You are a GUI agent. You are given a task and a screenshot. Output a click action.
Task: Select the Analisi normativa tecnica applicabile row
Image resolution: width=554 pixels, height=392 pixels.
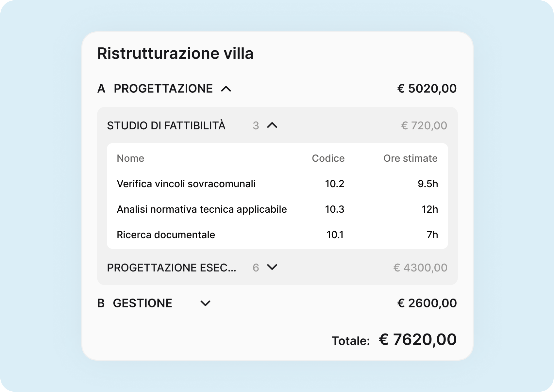(202, 209)
